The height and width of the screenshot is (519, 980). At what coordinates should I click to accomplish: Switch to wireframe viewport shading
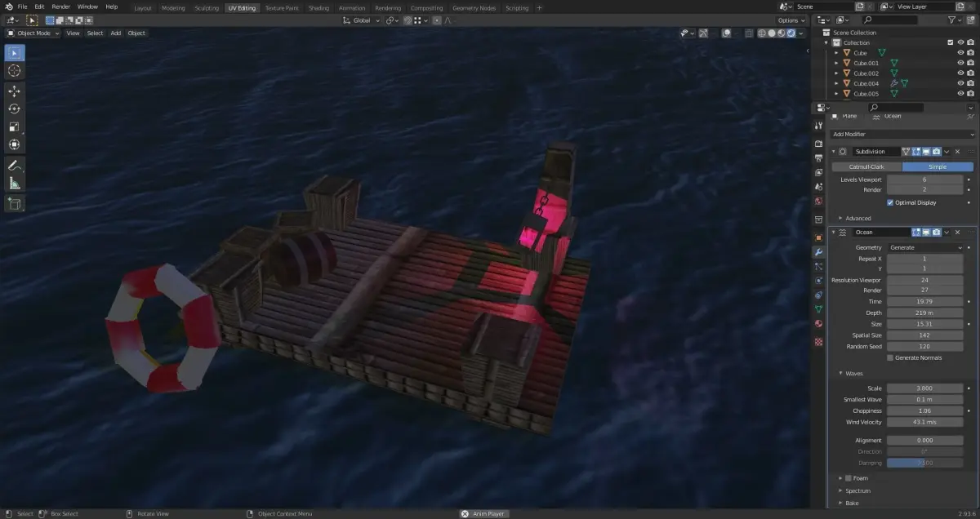click(x=762, y=33)
